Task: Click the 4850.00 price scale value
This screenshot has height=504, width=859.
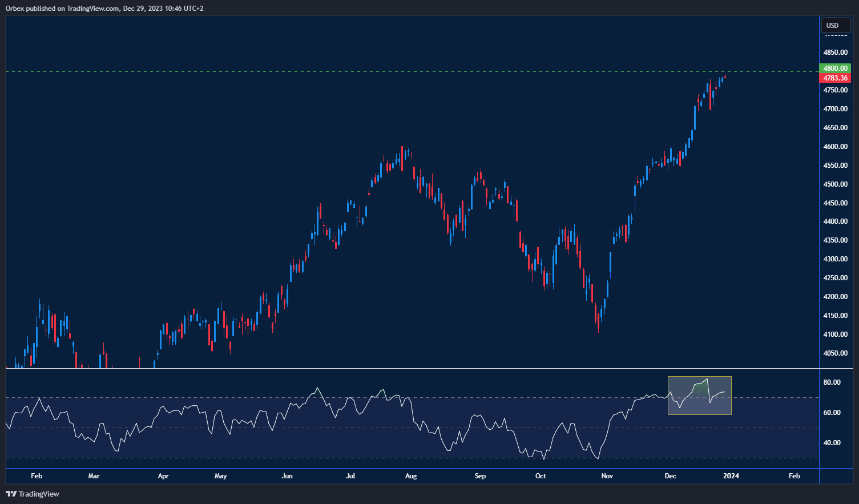Action: pos(834,52)
